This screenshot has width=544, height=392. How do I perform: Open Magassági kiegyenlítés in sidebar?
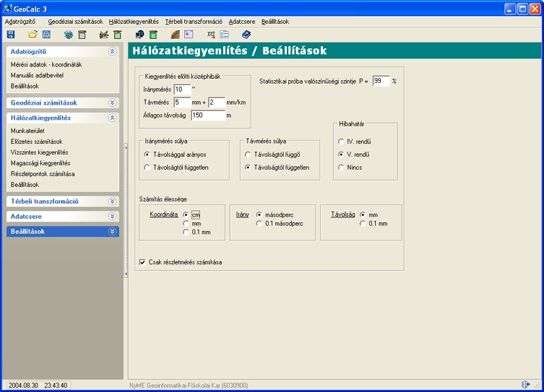pos(40,163)
